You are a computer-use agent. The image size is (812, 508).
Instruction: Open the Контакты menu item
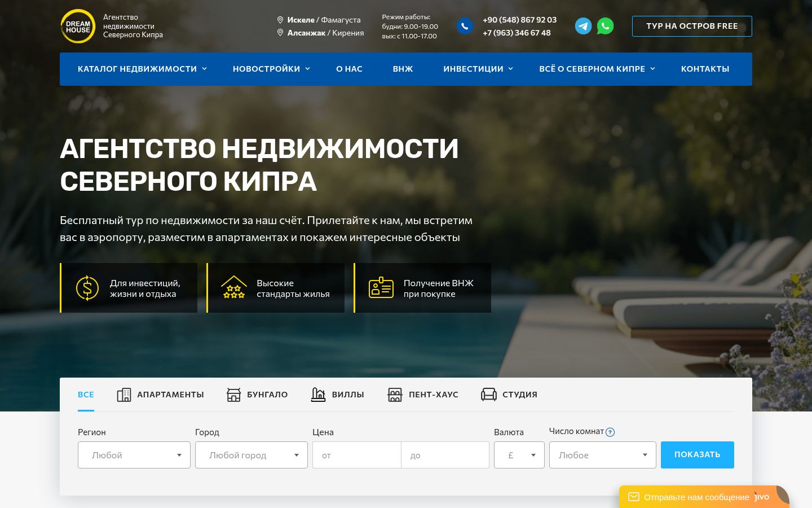705,69
